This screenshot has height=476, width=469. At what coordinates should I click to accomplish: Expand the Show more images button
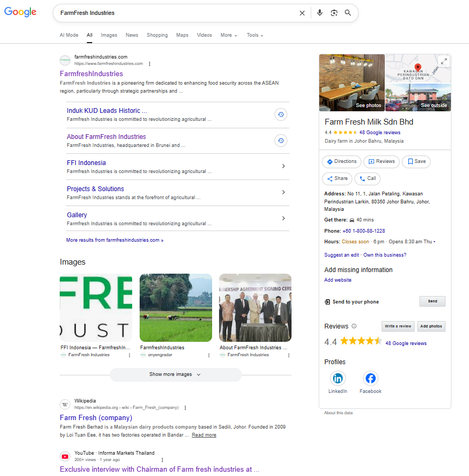pos(175,374)
